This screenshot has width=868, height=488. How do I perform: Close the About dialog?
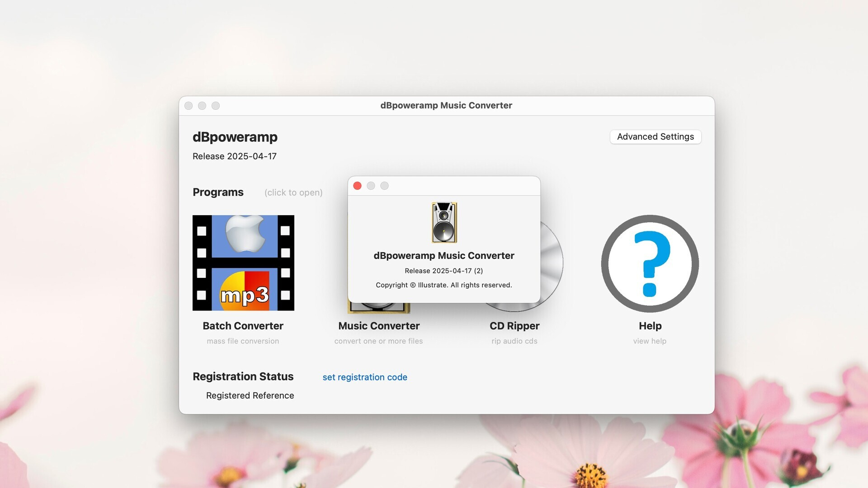pyautogui.click(x=357, y=185)
